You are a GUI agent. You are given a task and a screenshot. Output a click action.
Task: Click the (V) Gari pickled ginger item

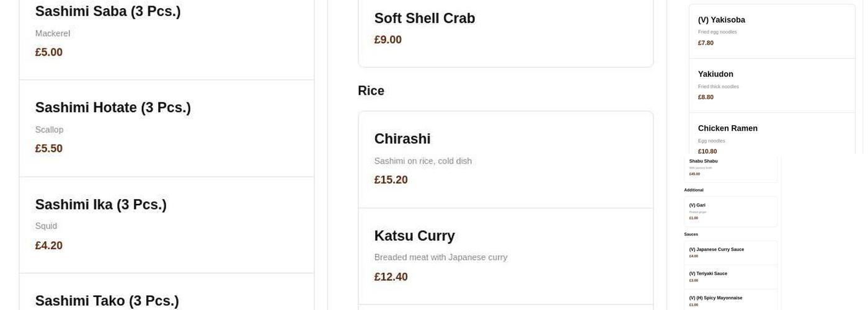tap(697, 205)
